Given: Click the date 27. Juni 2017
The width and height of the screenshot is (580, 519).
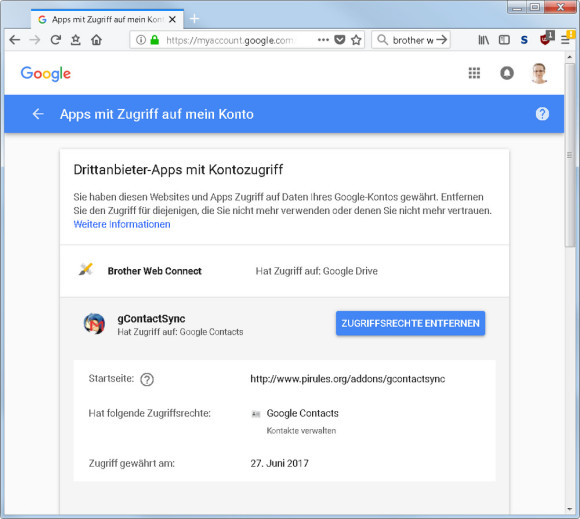Looking at the screenshot, I should click(279, 463).
